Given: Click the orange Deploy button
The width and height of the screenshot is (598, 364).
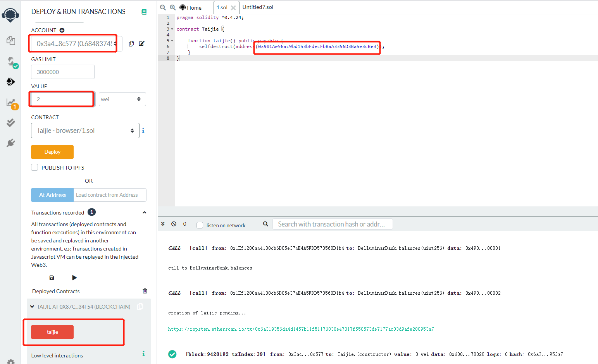Looking at the screenshot, I should tap(52, 152).
